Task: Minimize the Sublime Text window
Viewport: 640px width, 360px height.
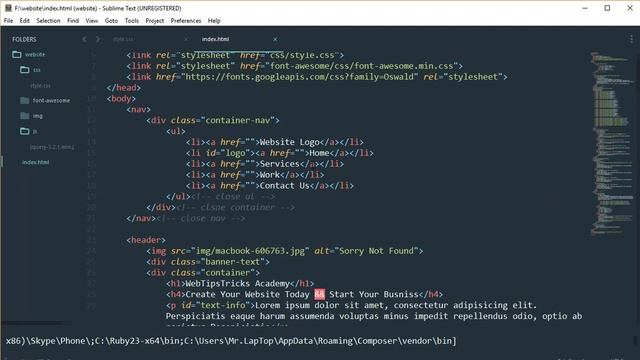Action: (585, 8)
